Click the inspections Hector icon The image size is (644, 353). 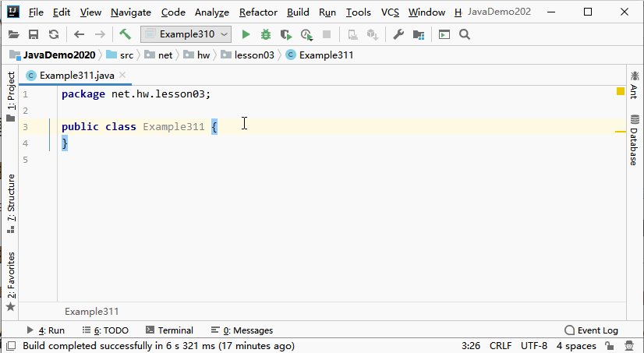[629, 346]
